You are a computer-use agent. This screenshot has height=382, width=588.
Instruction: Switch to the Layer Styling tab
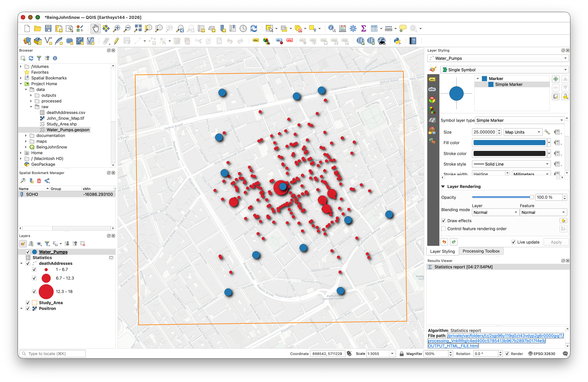click(x=442, y=251)
